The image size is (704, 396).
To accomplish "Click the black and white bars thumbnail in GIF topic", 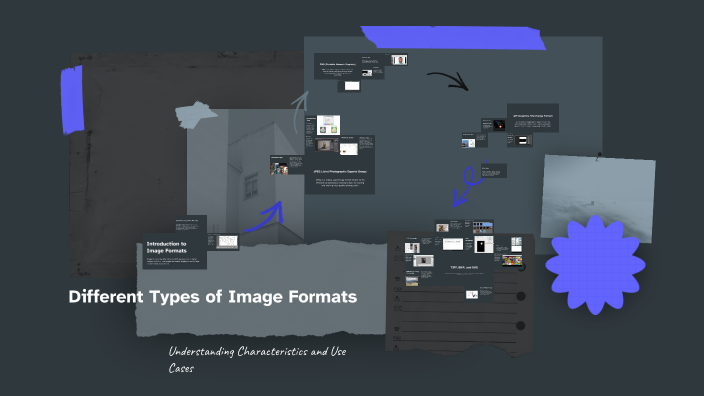I will 523,140.
